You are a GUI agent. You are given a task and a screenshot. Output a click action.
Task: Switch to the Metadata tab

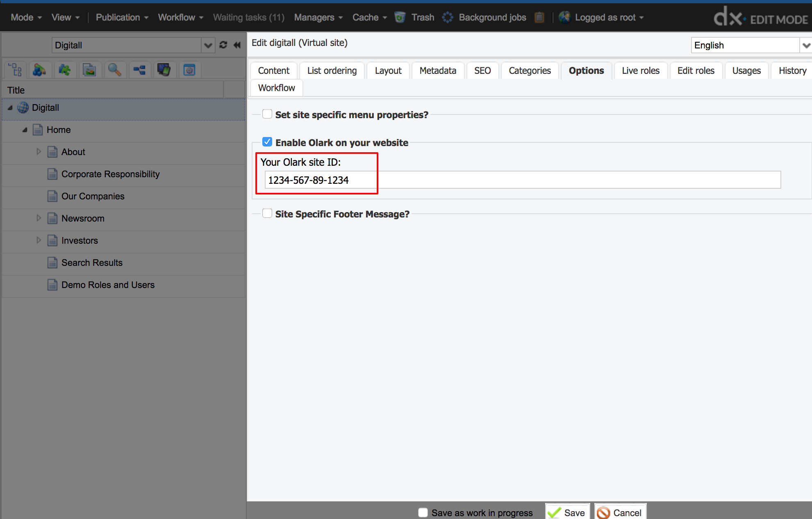(438, 71)
